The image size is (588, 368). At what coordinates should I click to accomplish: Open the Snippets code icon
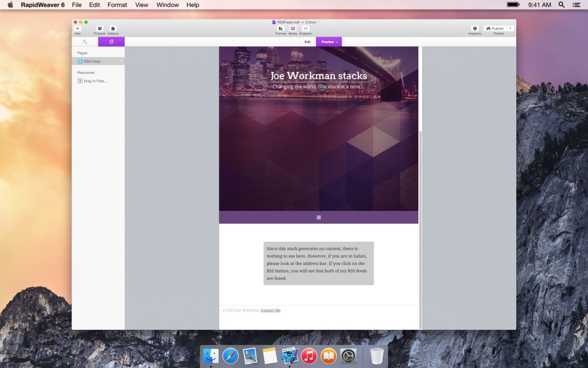(x=305, y=29)
